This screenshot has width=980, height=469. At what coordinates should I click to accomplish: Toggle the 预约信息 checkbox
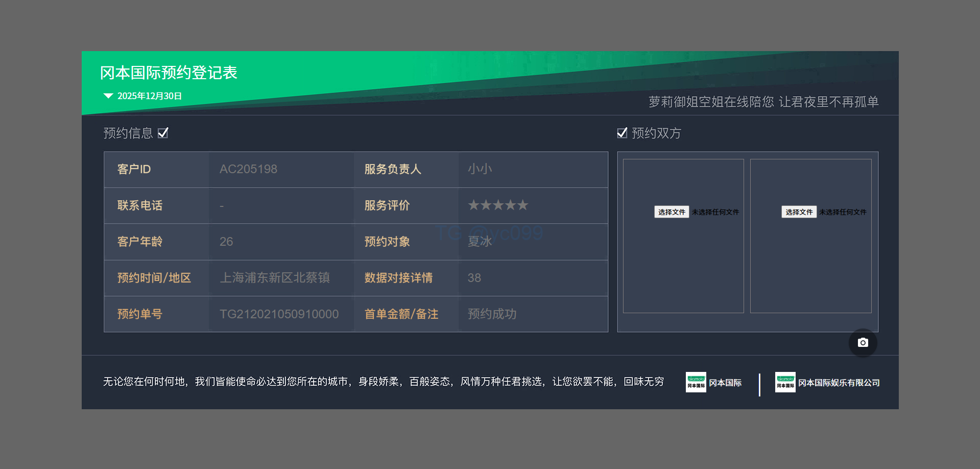coord(163,133)
